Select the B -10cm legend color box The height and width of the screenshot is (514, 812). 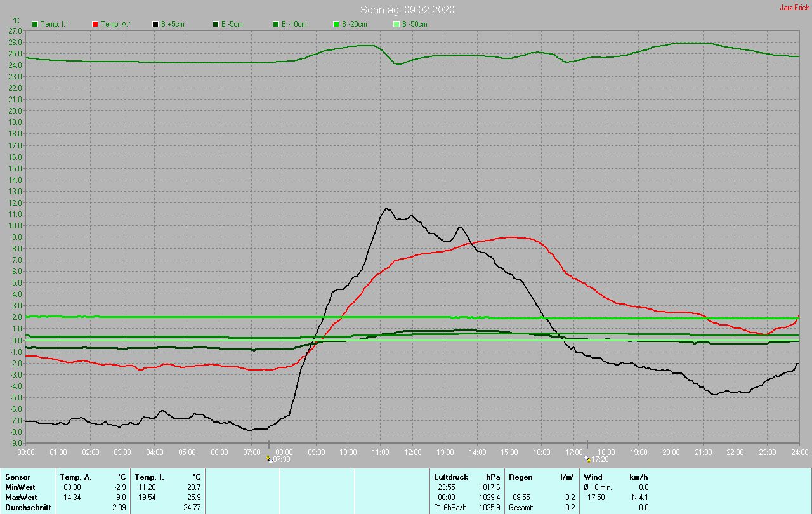pos(276,24)
